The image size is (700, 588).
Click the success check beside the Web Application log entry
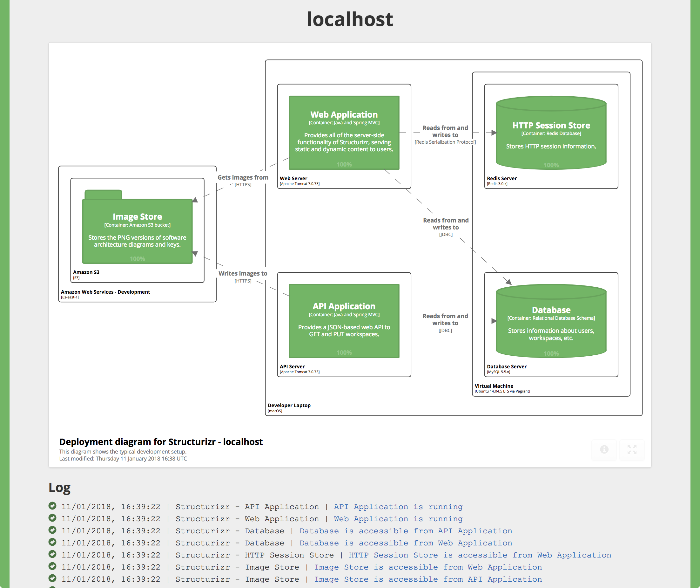pos(52,518)
